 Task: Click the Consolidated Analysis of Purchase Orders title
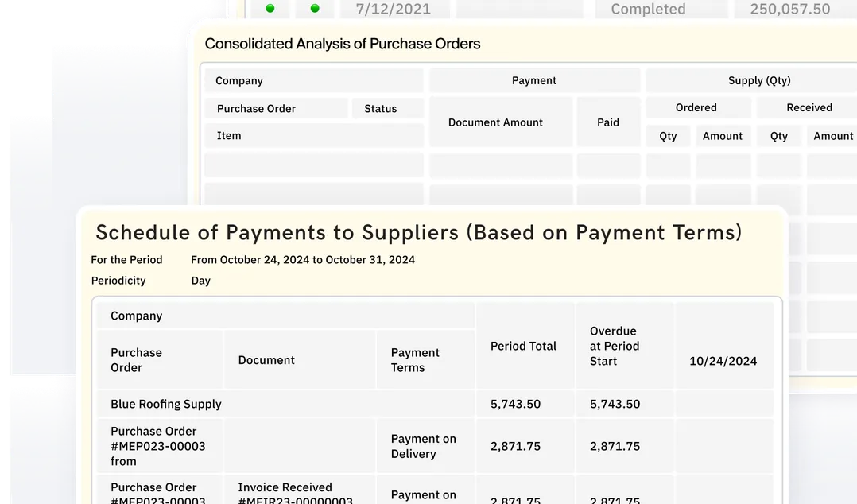[x=342, y=44]
